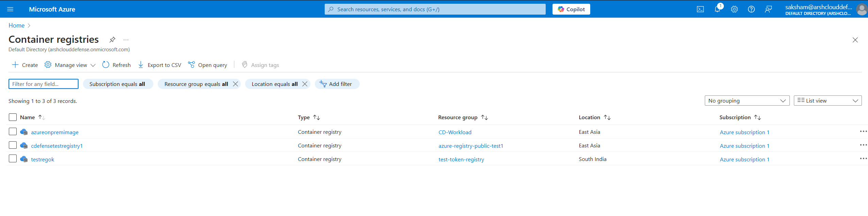Viewport: 868px width, 216px height.
Task: Open the Help question mark
Action: point(751,9)
